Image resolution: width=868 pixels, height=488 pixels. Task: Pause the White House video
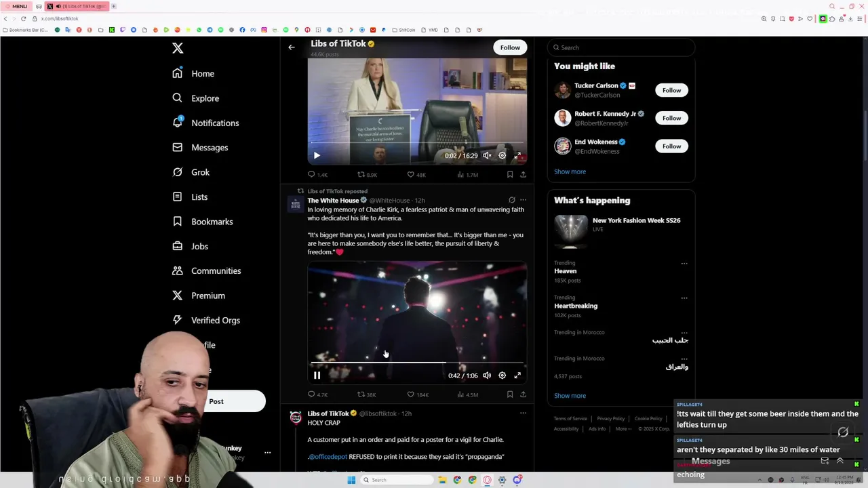coord(317,375)
